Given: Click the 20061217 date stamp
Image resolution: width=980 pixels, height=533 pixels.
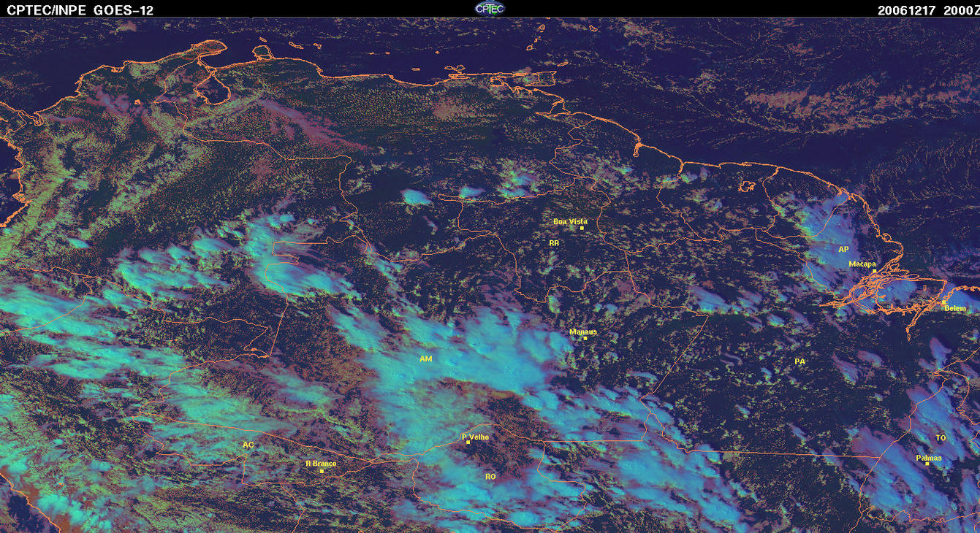Looking at the screenshot, I should (x=906, y=10).
